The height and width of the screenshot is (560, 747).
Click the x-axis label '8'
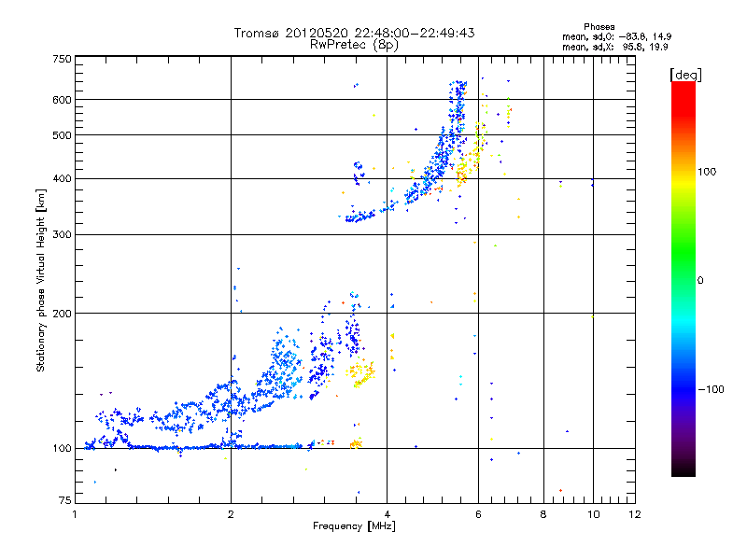(543, 514)
